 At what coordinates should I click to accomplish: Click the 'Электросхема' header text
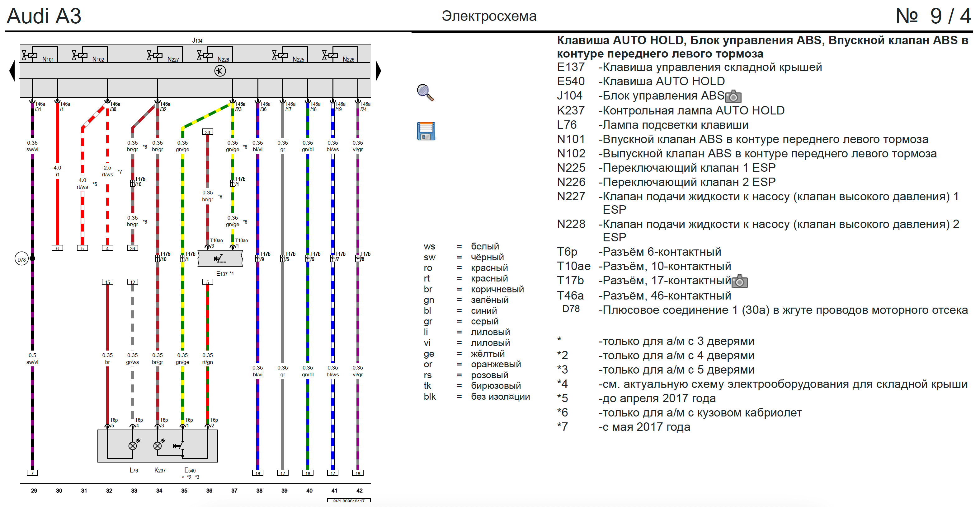(x=489, y=16)
